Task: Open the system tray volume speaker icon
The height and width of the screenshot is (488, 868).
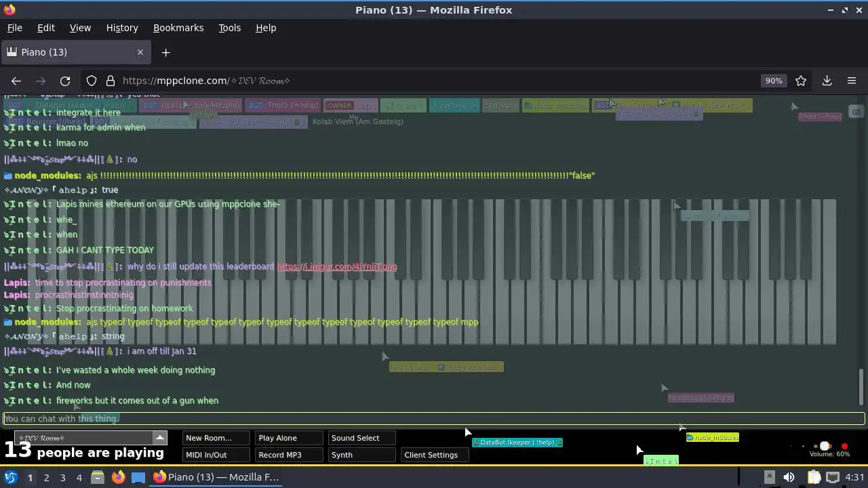Action: [x=789, y=477]
